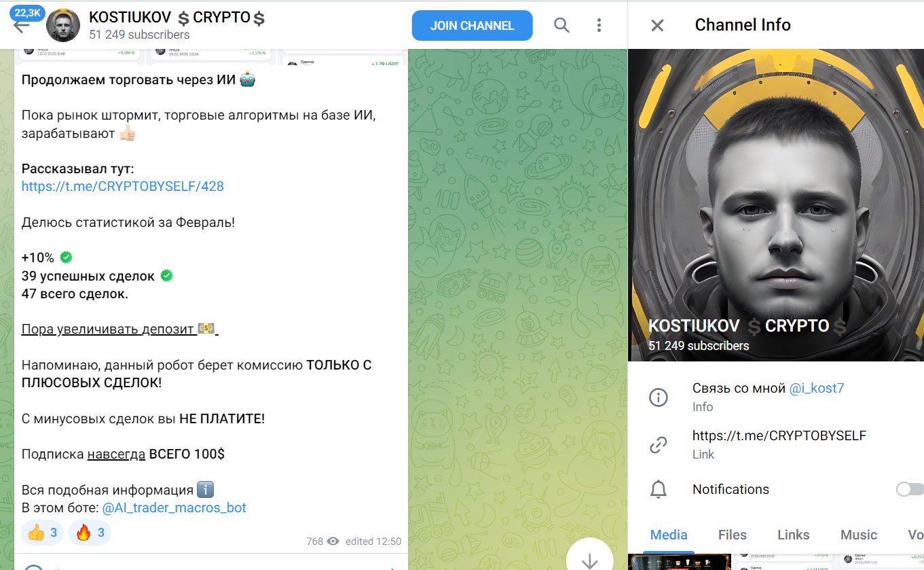Click the 'Связь со мной' description text
This screenshot has width=924, height=570.
(739, 389)
